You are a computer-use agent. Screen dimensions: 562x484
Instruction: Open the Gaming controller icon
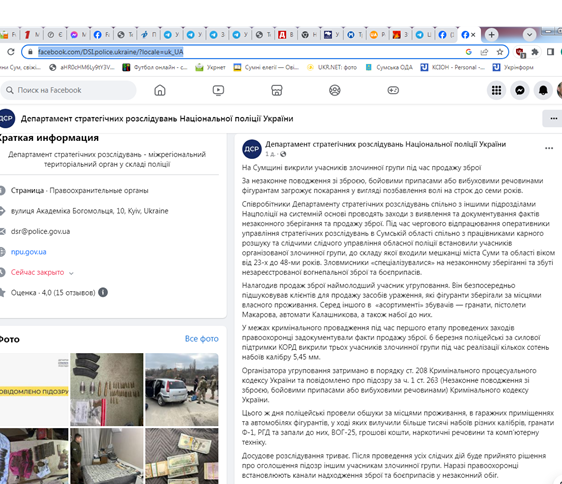[x=393, y=90]
